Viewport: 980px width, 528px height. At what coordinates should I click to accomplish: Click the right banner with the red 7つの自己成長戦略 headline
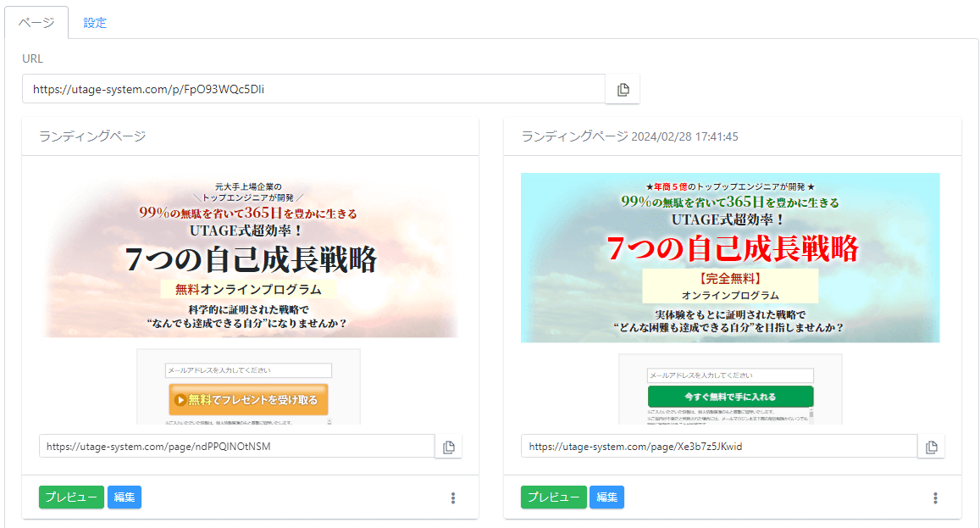pyautogui.click(x=730, y=258)
